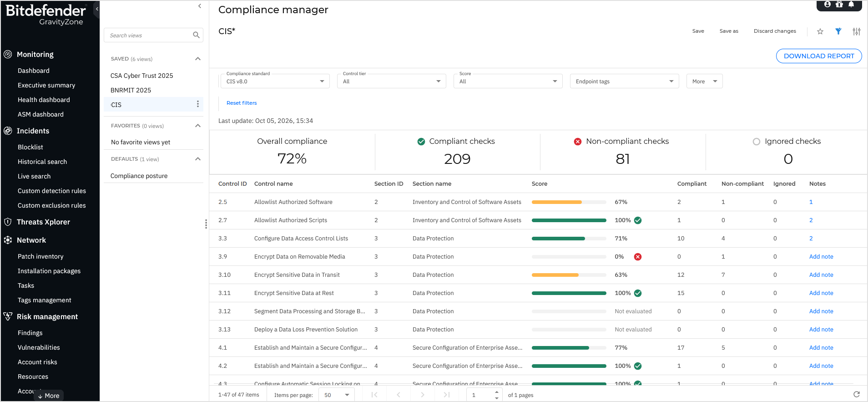Screen dimensions: 868x402
Task: Open the Endpoint tags dropdown
Action: 624,81
